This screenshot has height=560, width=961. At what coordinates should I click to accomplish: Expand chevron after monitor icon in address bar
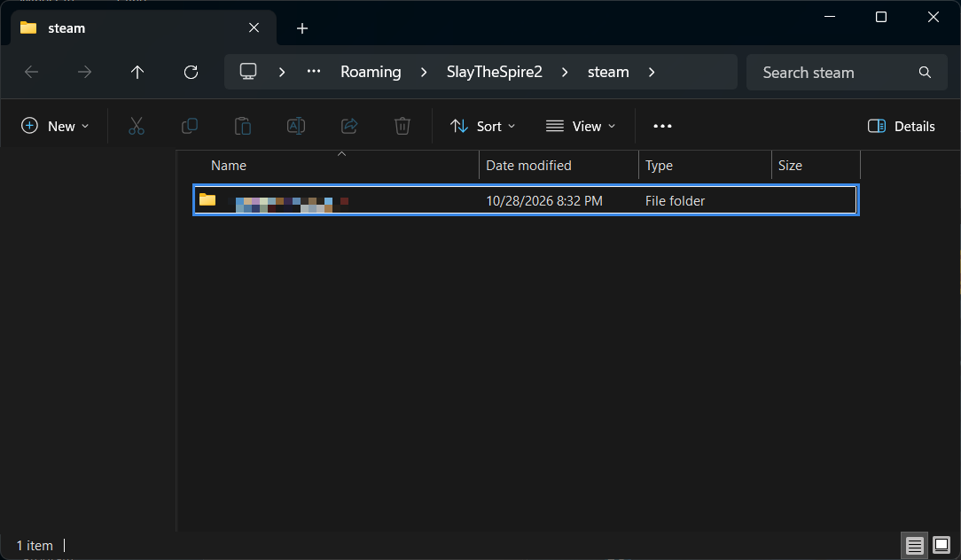pyautogui.click(x=282, y=73)
